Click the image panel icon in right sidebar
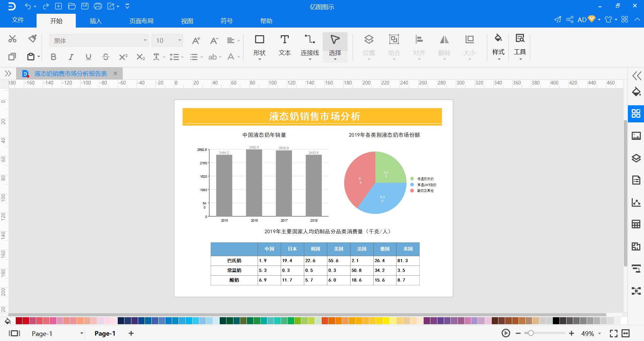 (x=636, y=136)
